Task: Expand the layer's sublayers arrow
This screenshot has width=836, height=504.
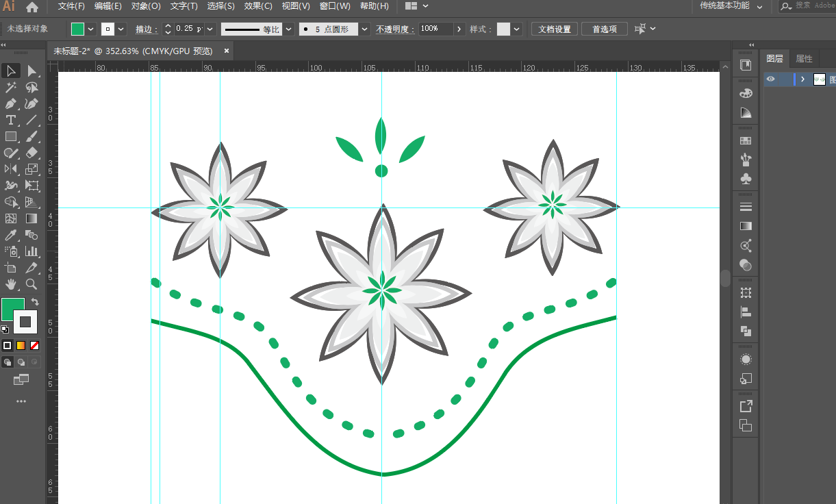Action: coord(802,79)
